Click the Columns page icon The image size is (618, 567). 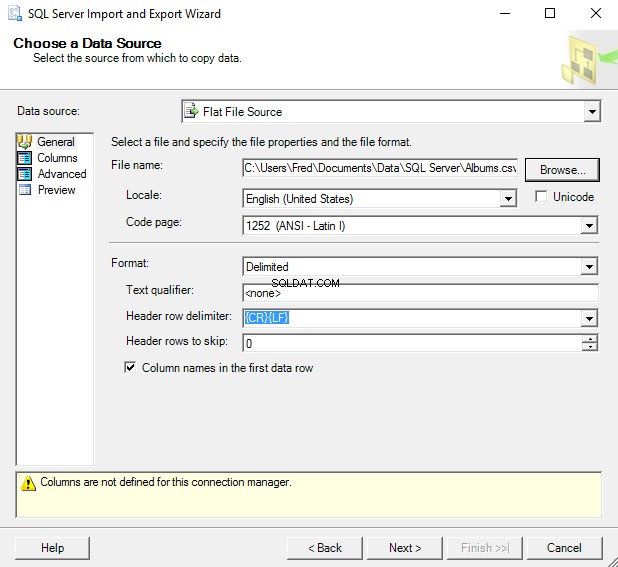coord(25,158)
